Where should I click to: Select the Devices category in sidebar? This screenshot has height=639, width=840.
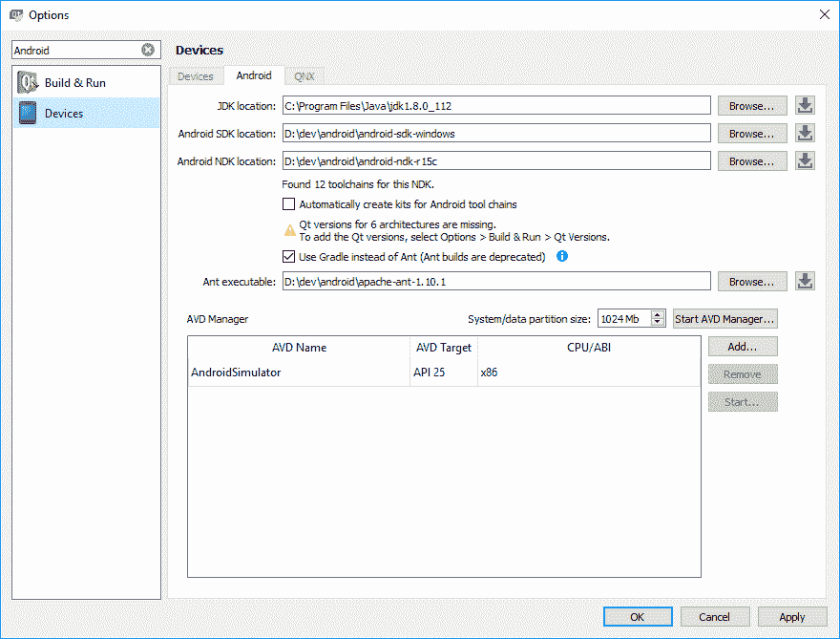[86, 114]
